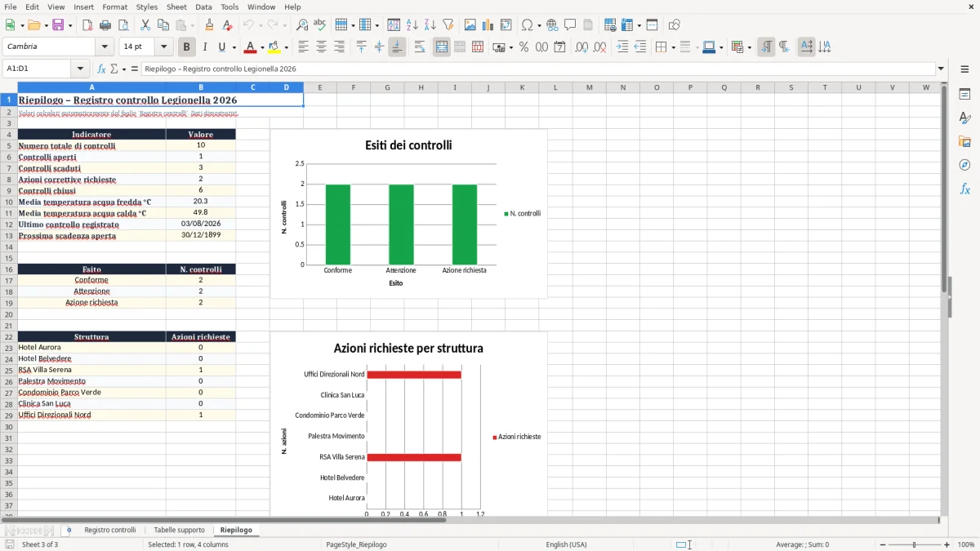Viewport: 980px width, 551px height.
Task: Toggle Bold formatting
Action: (x=187, y=47)
